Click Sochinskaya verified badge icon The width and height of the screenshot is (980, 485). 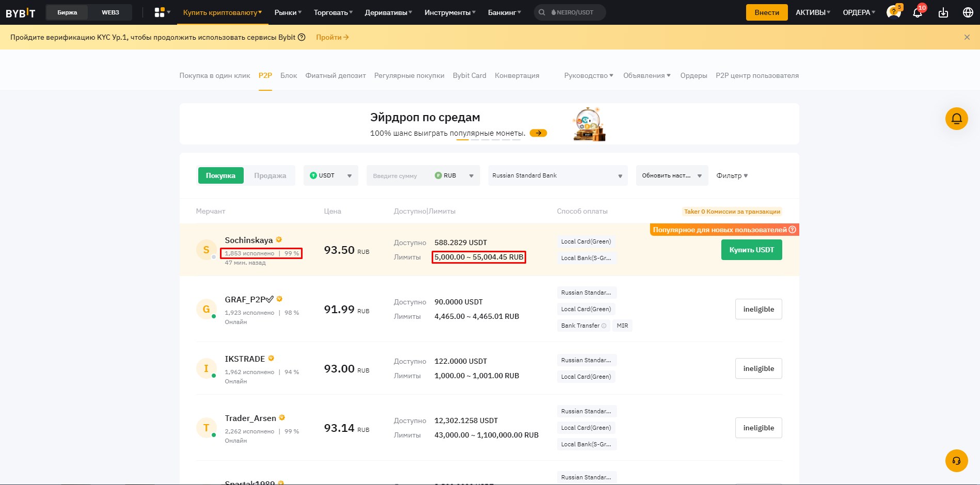coord(279,239)
